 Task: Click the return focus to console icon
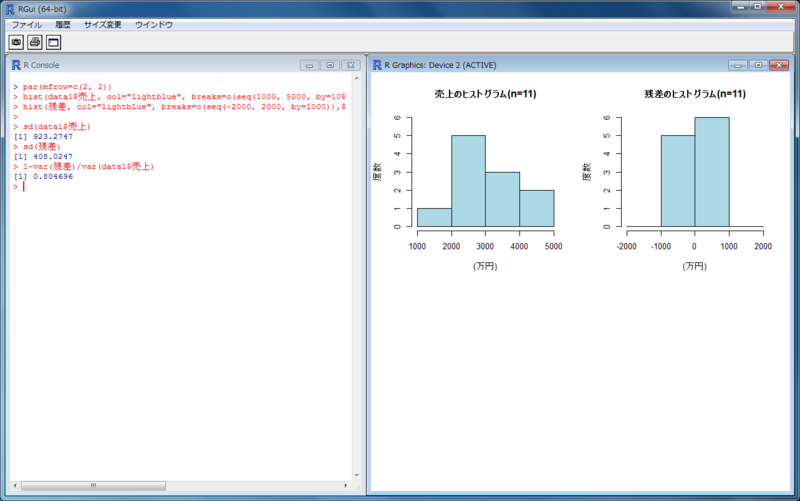pos(54,42)
